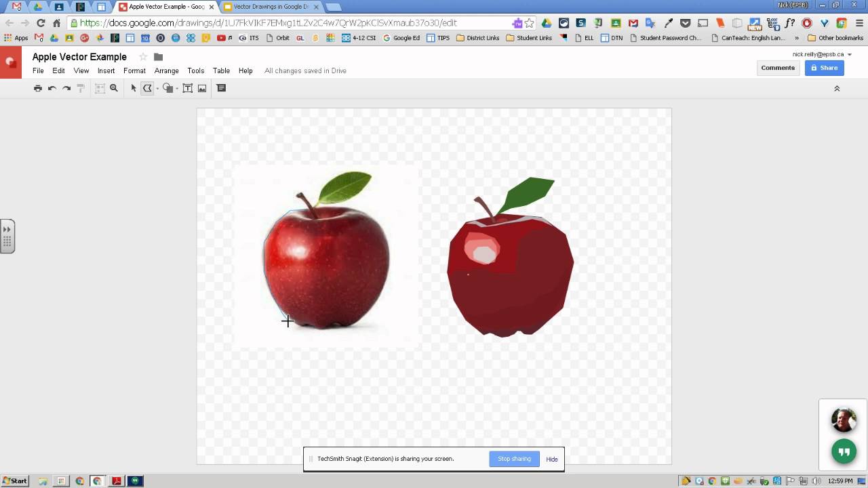Click the taskbar clock showing 12:59 PM

[840, 481]
